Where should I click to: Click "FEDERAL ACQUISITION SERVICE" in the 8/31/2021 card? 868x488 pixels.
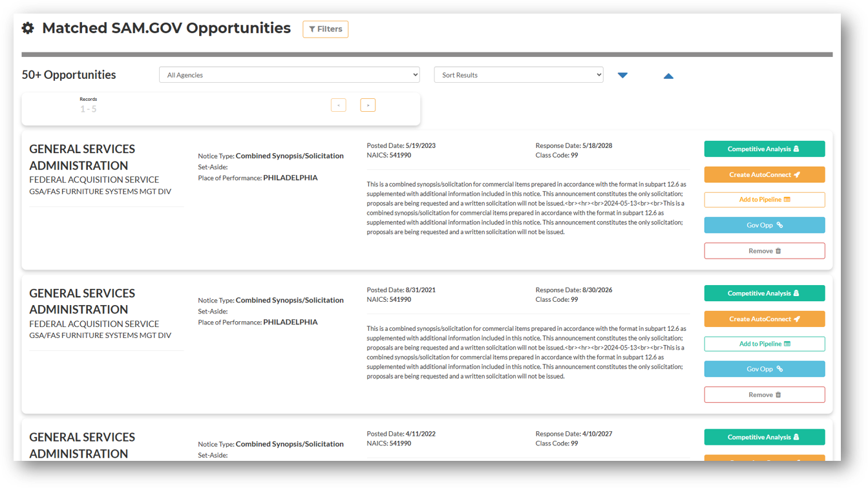click(x=94, y=324)
